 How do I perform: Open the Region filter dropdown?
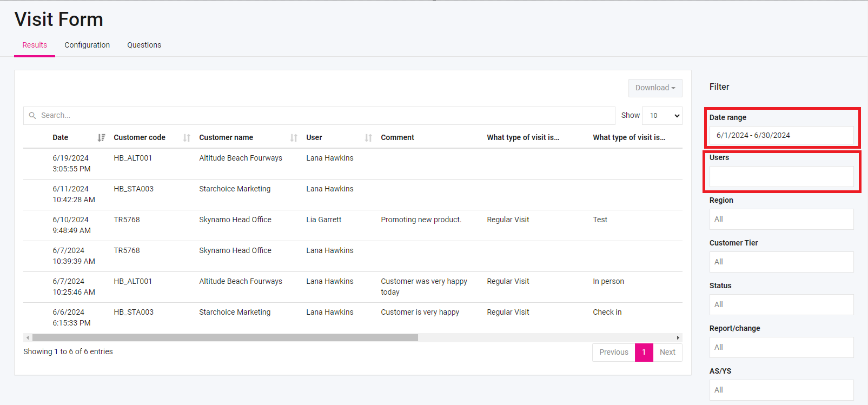[781, 220]
